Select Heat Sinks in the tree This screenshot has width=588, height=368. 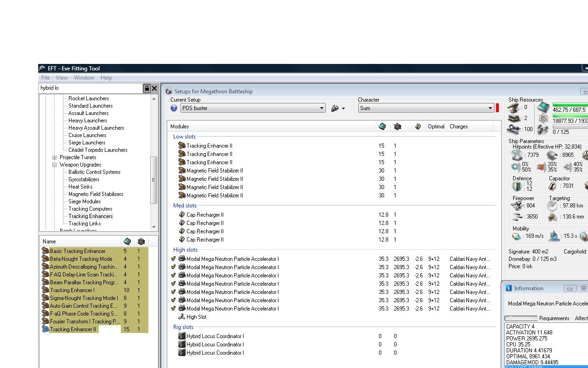(x=80, y=187)
